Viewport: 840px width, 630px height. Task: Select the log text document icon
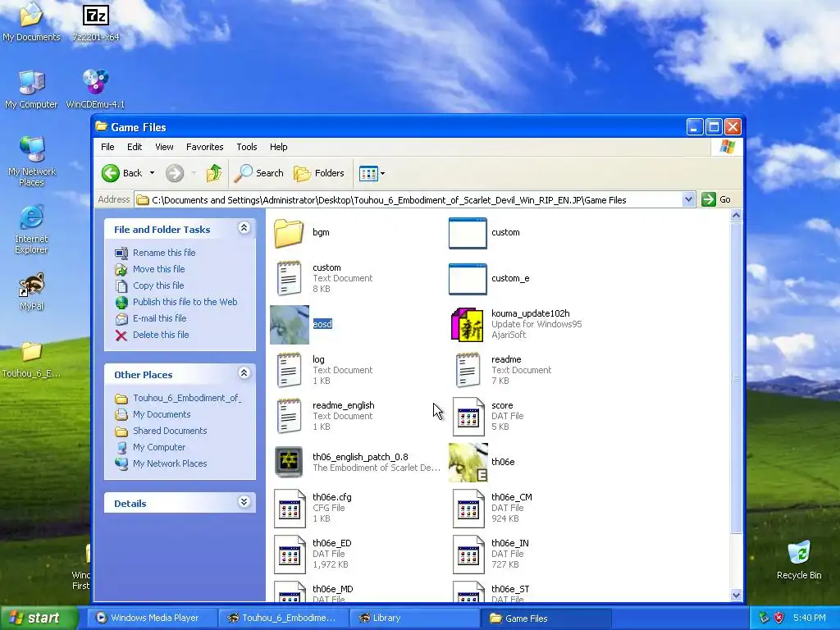[x=289, y=370]
